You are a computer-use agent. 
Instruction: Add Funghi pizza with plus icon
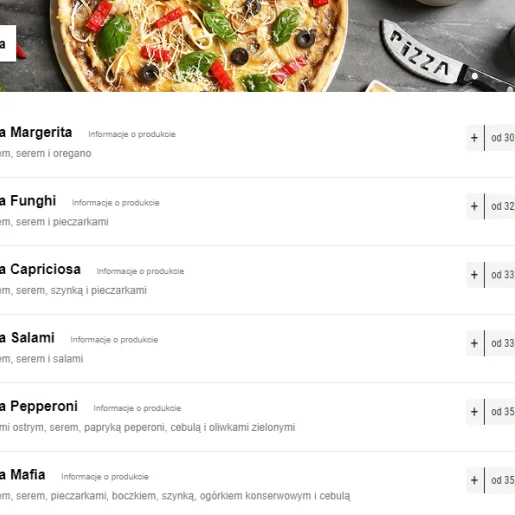[x=474, y=206]
